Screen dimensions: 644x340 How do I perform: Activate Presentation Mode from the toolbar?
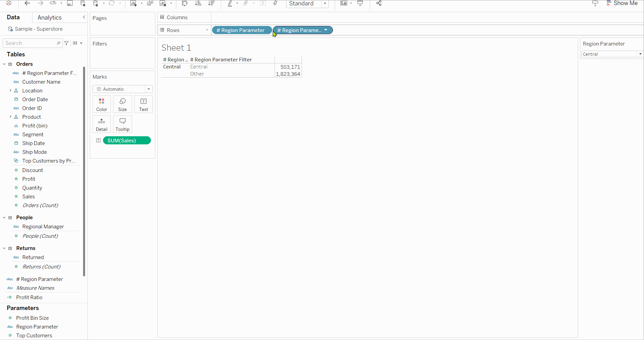(x=360, y=3)
